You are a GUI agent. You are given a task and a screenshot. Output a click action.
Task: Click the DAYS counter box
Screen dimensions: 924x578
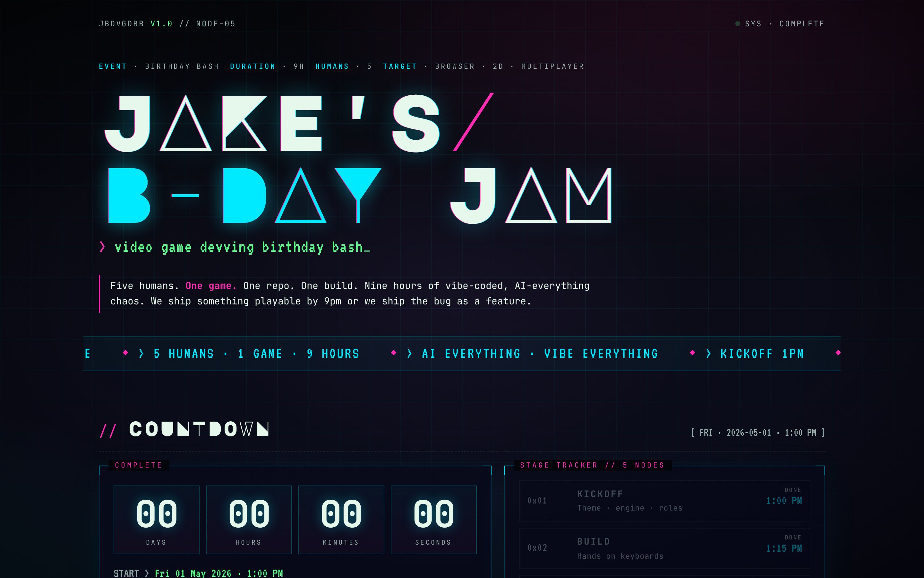(157, 520)
